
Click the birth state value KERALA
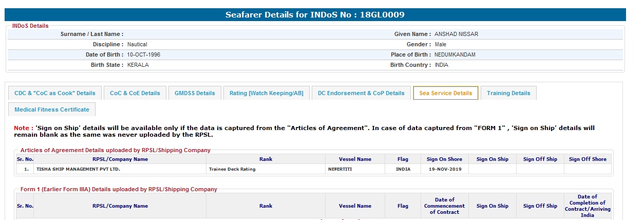[x=138, y=65]
